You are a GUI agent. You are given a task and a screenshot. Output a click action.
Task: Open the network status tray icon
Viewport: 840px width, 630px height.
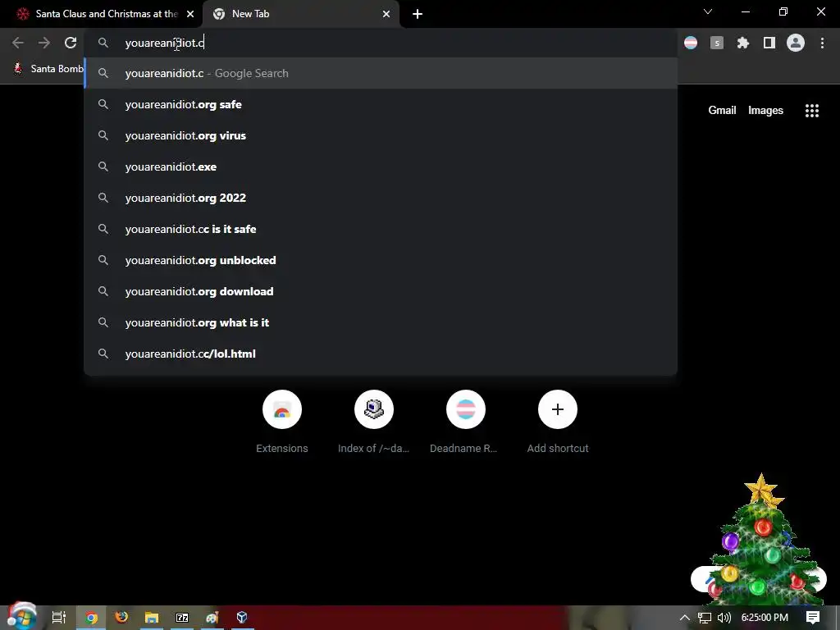tap(705, 618)
